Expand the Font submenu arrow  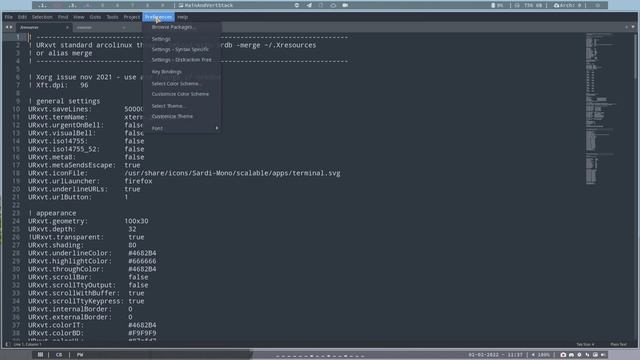tap(217, 128)
